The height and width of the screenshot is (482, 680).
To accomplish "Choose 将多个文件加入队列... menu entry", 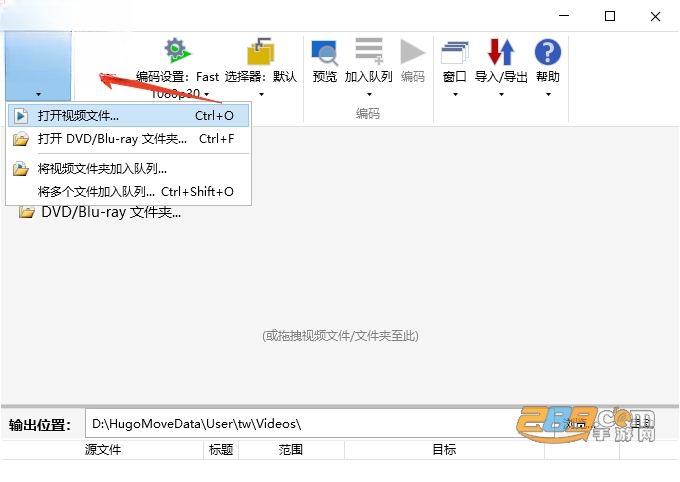I will [128, 191].
